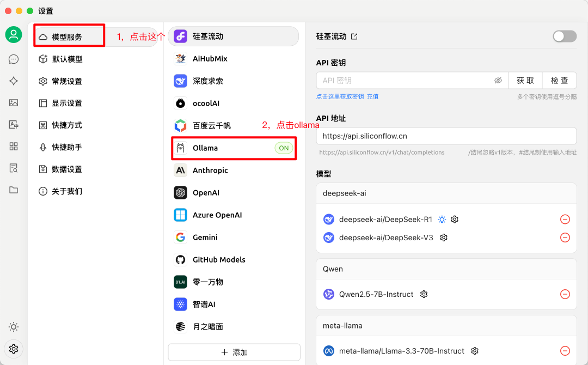
Task: Select AiHubMix provider
Action: pos(234,58)
